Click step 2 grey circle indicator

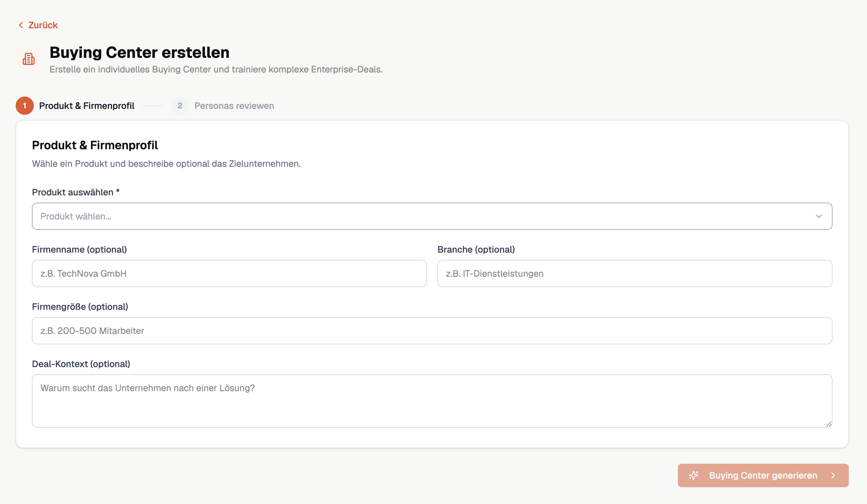pyautogui.click(x=180, y=106)
